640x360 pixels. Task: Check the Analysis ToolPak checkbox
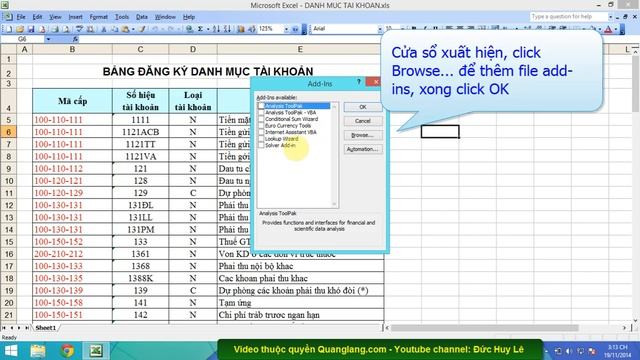pos(261,106)
